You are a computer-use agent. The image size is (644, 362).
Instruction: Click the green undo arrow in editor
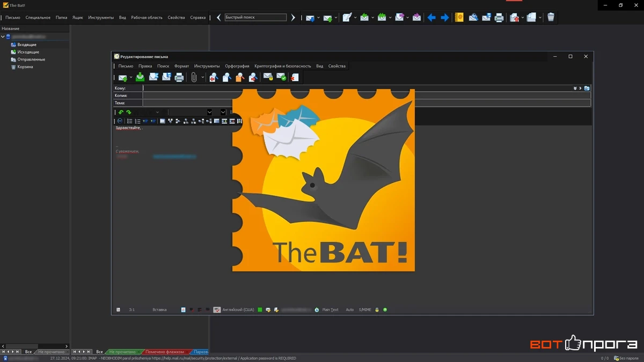(121, 113)
